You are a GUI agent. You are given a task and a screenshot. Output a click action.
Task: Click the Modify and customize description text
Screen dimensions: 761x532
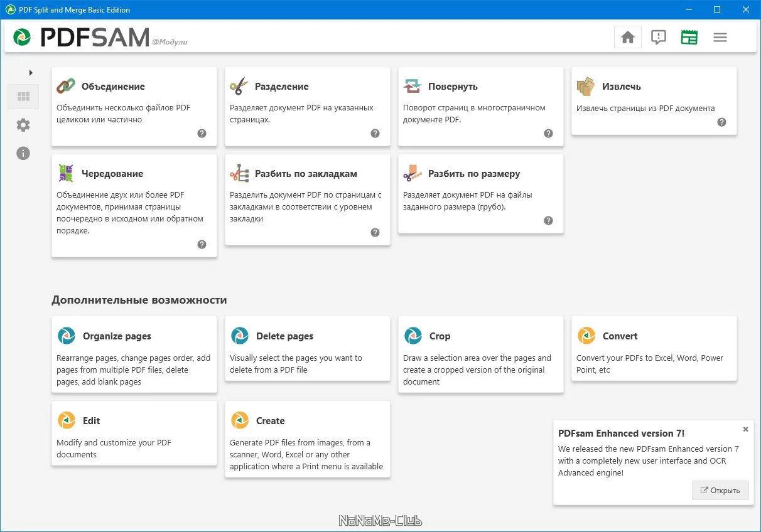tap(114, 449)
